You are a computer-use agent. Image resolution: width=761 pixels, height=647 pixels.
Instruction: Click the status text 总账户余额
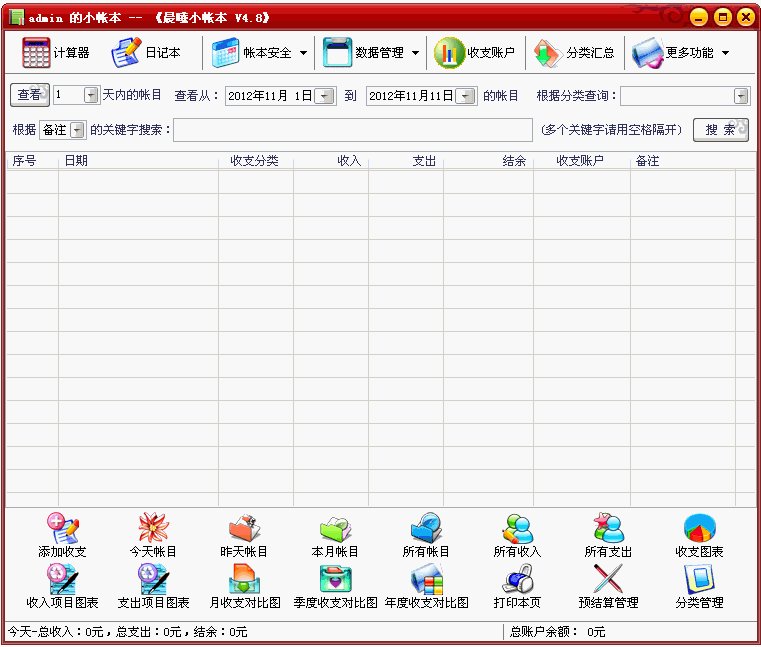[x=544, y=631]
